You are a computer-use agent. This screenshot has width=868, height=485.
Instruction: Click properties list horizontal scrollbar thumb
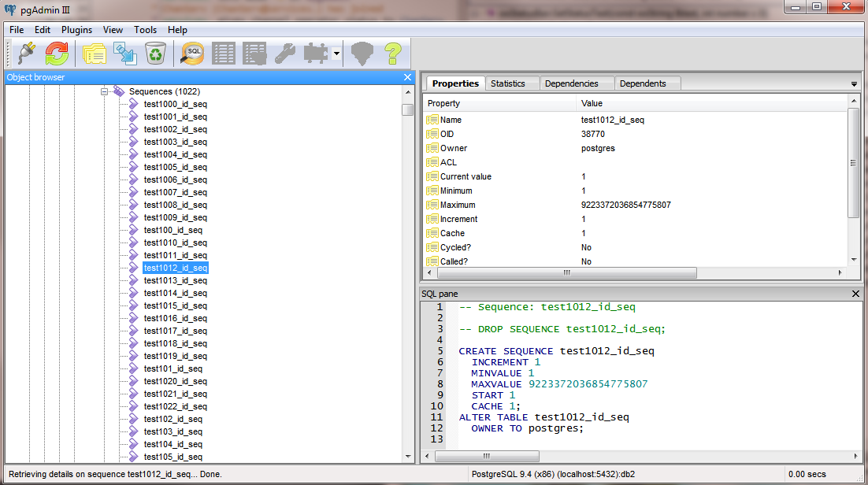coord(567,272)
